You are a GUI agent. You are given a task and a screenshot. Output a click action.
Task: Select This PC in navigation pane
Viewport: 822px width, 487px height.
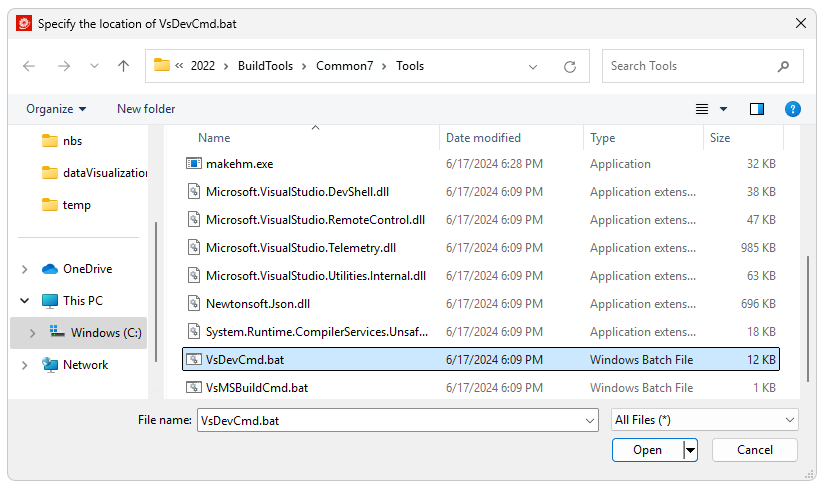82,301
